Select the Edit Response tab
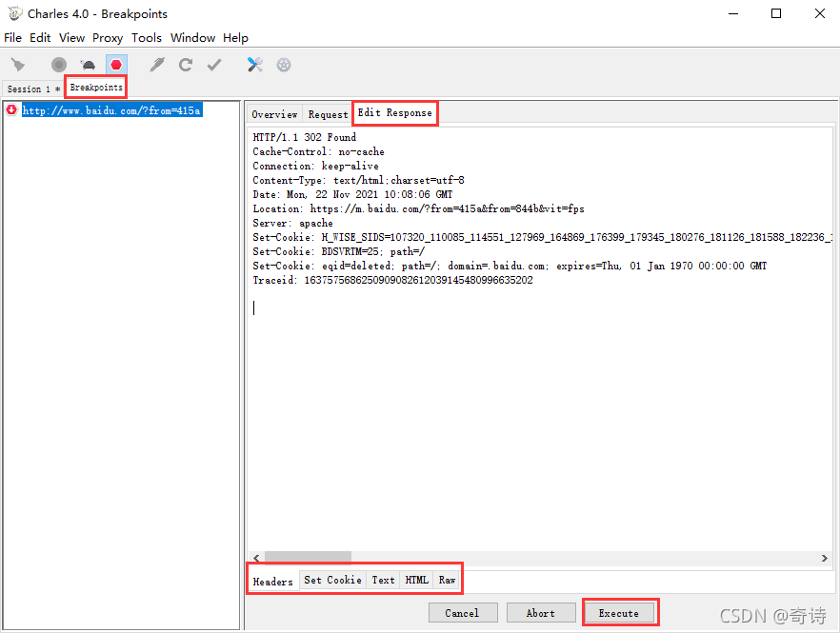This screenshot has width=840, height=633. tap(395, 113)
